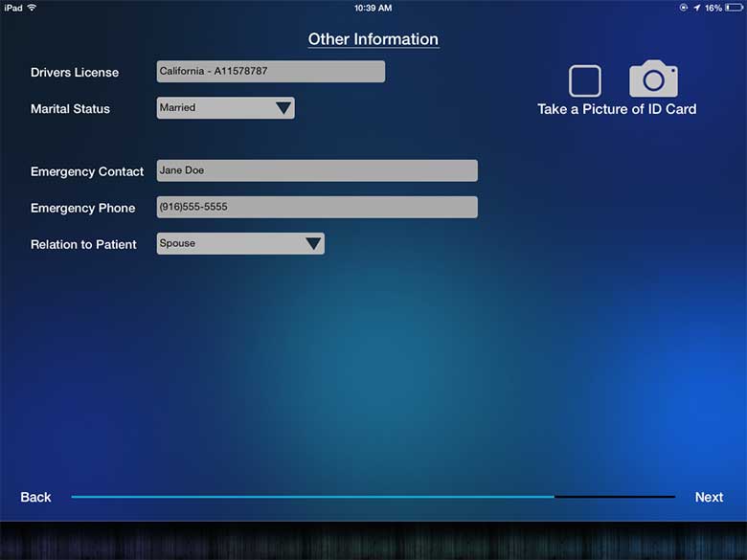747x560 pixels.
Task: Tap the iPad carrier label
Action: 13,8
